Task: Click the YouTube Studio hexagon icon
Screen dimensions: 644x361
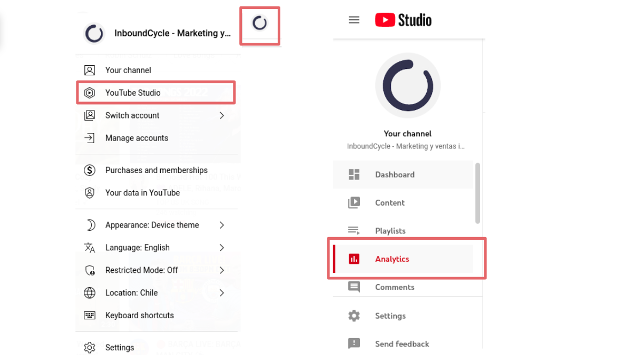Action: coord(90,93)
